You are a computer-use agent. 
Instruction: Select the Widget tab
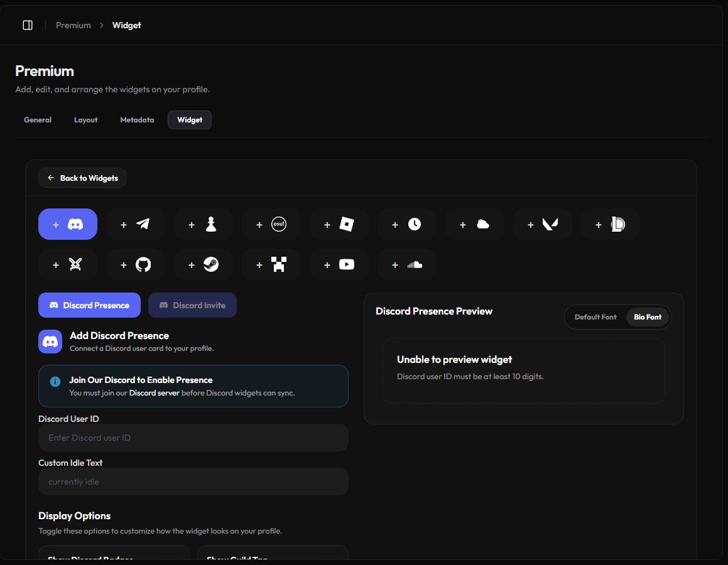(x=190, y=120)
